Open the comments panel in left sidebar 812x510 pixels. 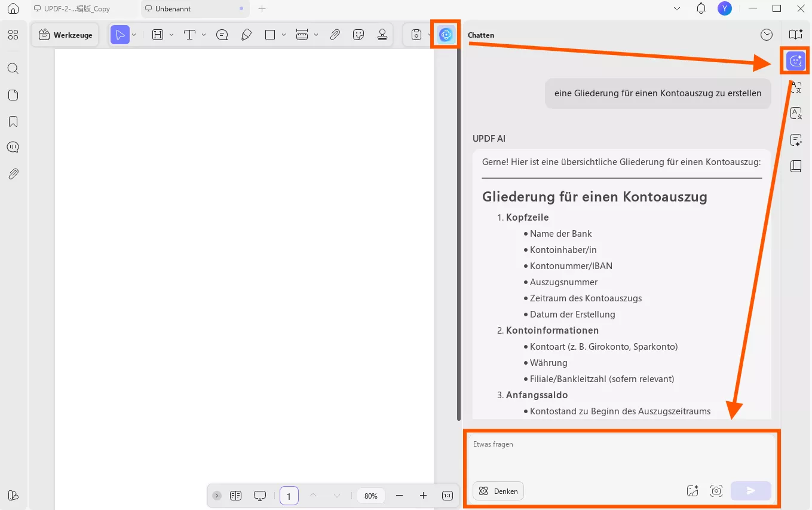point(13,147)
